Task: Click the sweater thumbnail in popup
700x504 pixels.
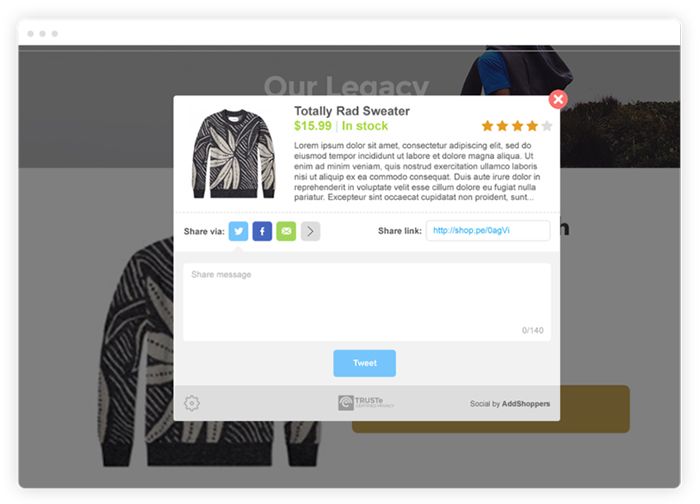Action: 233,154
